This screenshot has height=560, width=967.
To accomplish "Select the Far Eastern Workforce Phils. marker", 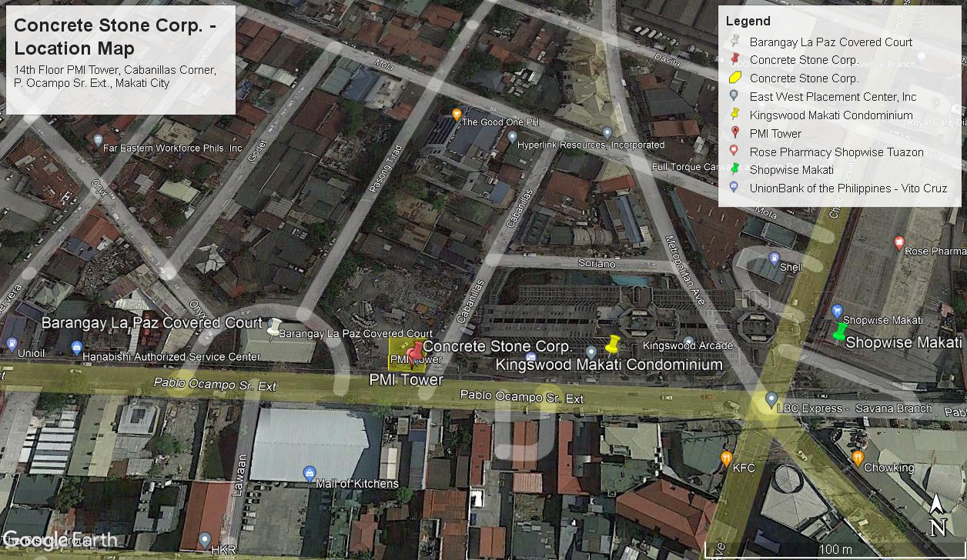I will click(x=97, y=141).
